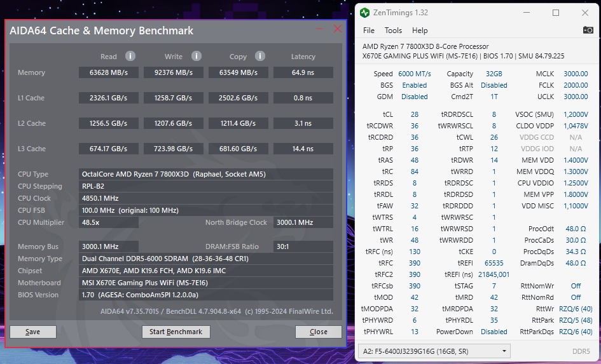Click CPU Stepping value RPL-B2

tap(206, 186)
